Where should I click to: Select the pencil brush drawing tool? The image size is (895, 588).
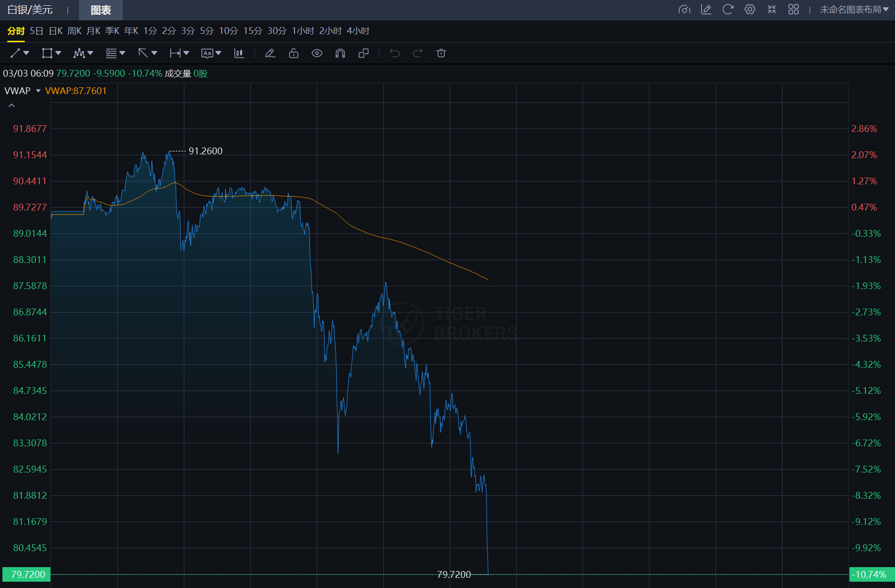point(270,53)
